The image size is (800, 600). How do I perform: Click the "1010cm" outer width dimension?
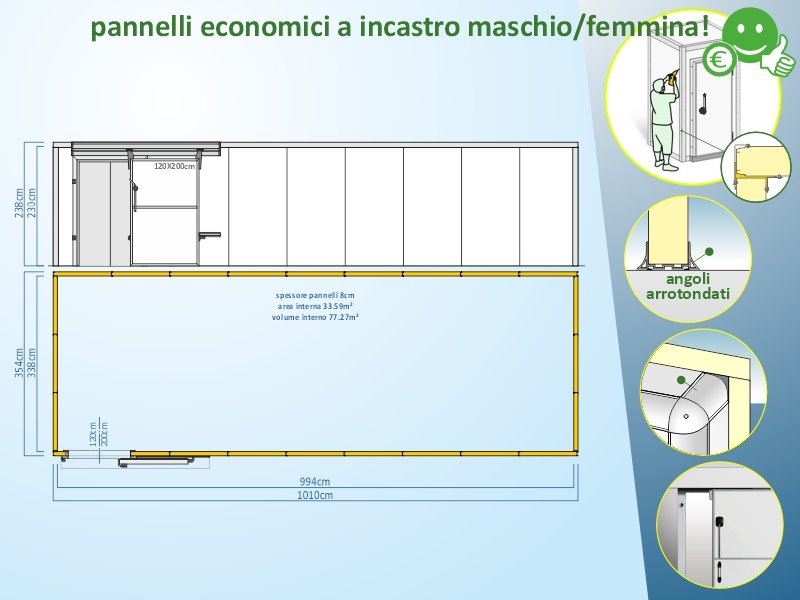click(x=315, y=495)
